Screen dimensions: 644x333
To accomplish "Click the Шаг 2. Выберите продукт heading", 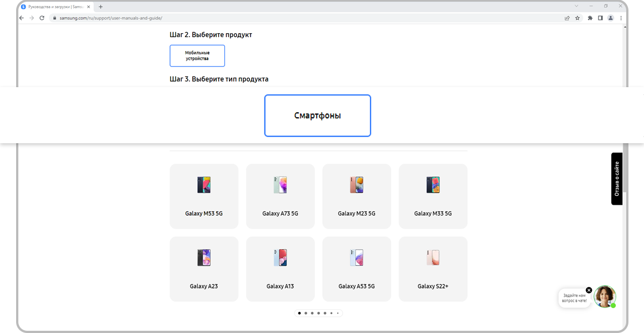I will pos(211,35).
